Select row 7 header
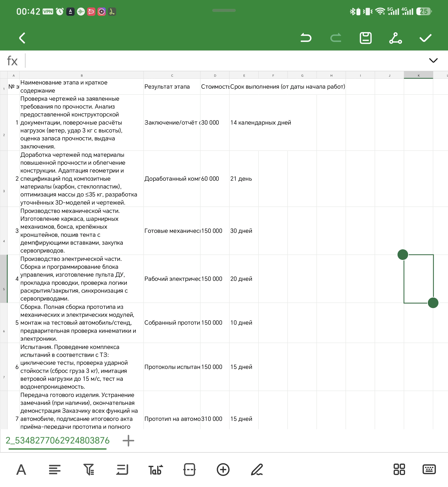 (x=4, y=367)
